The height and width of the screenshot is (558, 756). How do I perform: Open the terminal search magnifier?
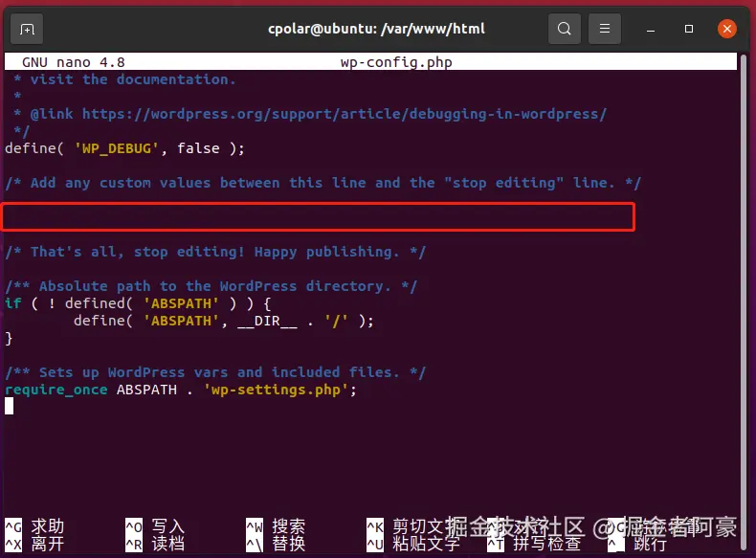pos(564,29)
